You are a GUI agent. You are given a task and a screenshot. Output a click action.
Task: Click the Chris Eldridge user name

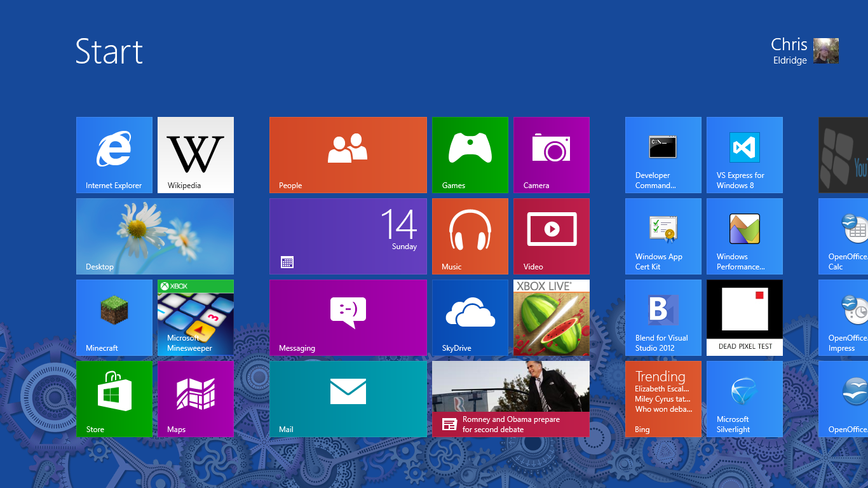tap(789, 51)
